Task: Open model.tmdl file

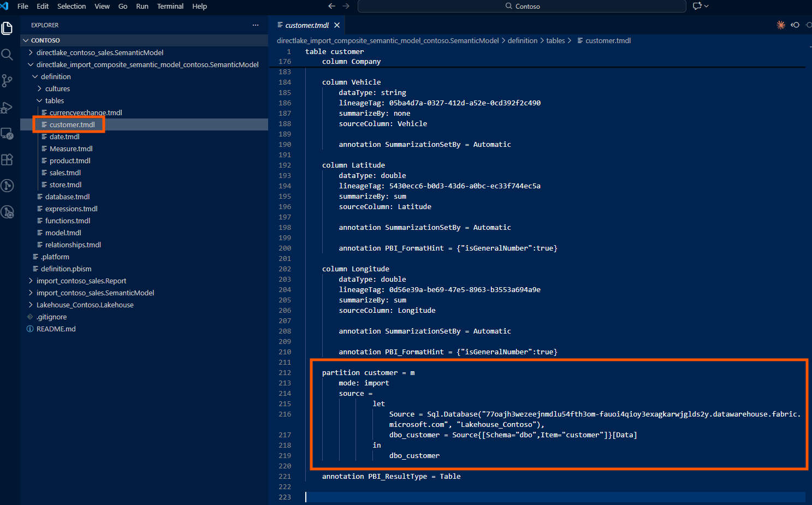Action: point(144,233)
